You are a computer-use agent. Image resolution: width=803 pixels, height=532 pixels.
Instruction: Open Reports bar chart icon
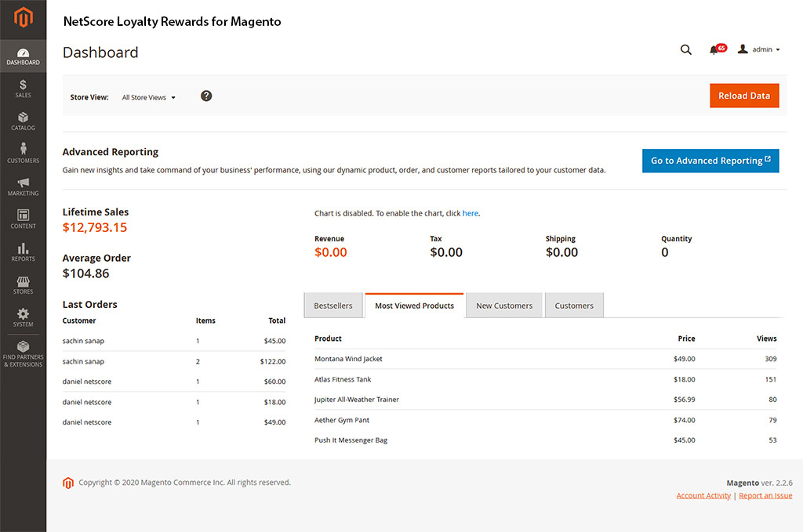coord(23,252)
